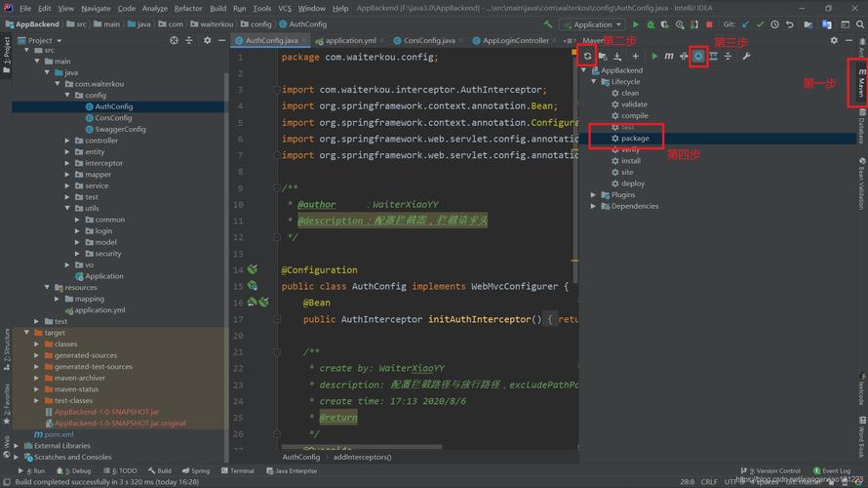The image size is (868, 488).
Task: Build the project with the hammer icon
Action: 547,24
